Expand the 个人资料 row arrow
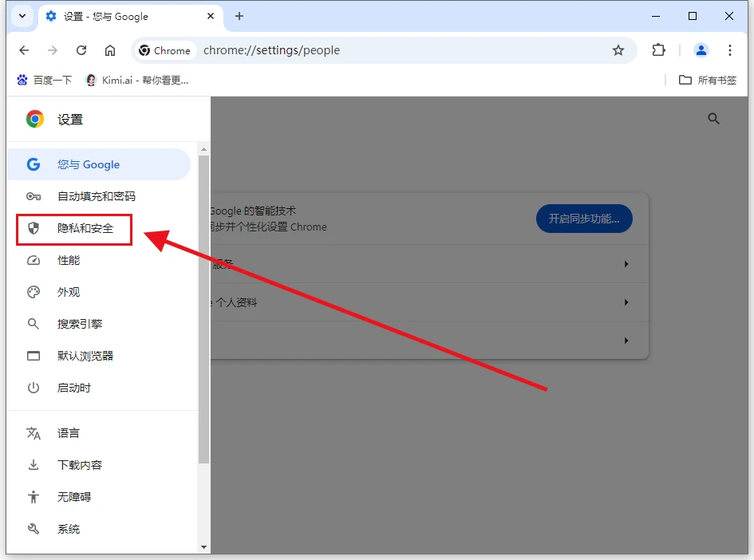This screenshot has width=754, height=560. (x=626, y=302)
